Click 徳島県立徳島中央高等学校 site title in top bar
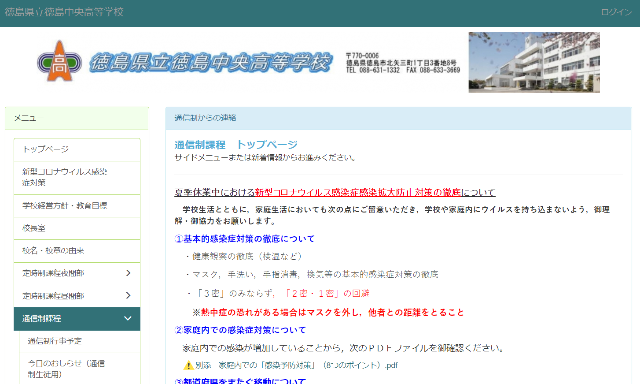 tap(64, 12)
